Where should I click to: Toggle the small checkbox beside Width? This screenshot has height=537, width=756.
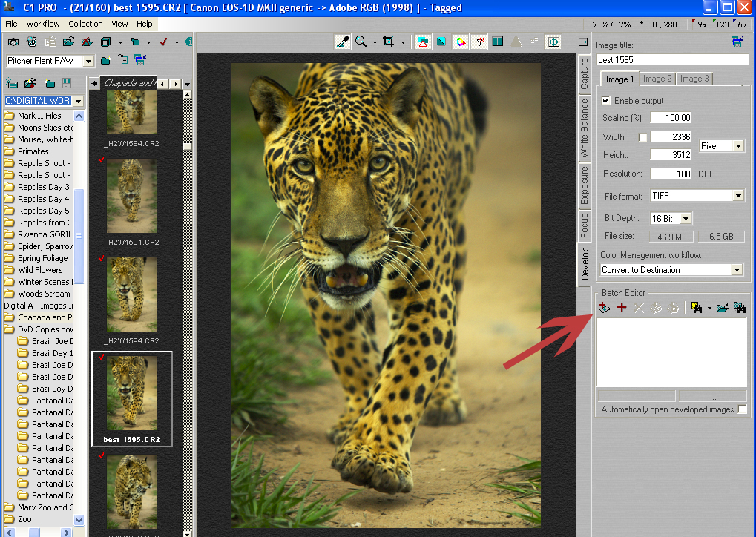click(642, 137)
